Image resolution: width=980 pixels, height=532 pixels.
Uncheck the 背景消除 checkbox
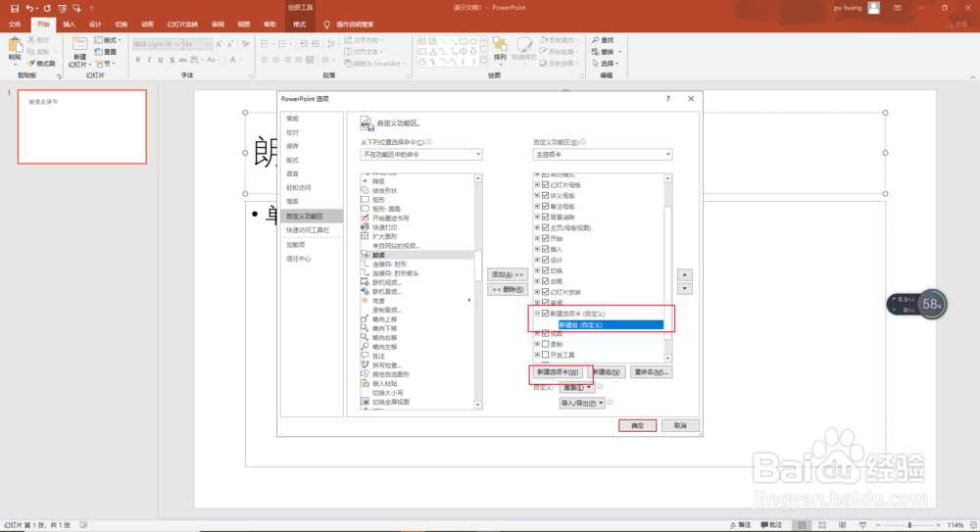click(545, 217)
